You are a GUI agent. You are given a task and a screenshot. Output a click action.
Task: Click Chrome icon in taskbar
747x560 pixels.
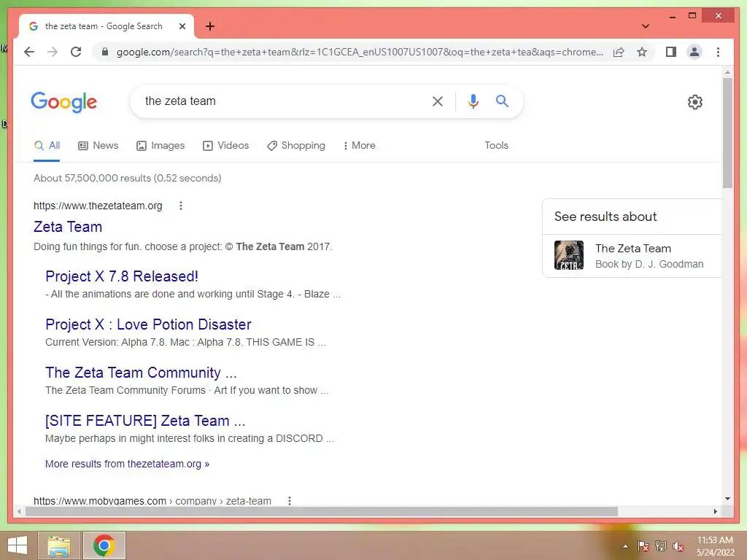[x=104, y=545]
